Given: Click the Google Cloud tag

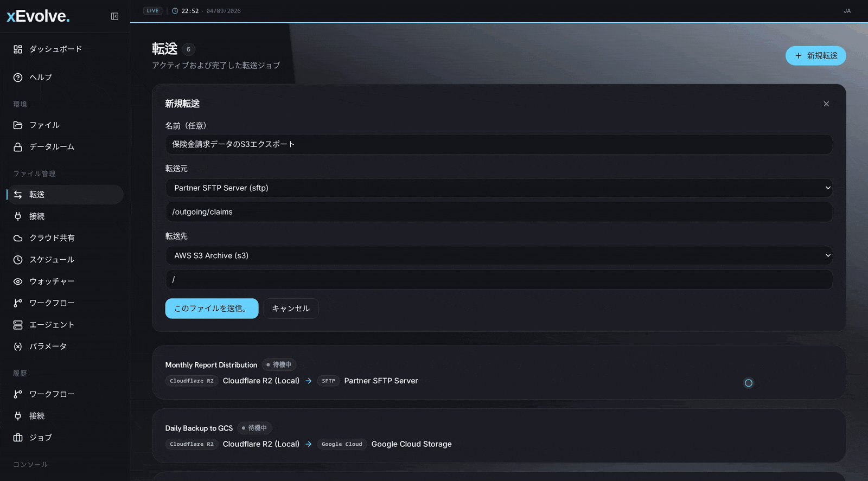Looking at the screenshot, I should [x=342, y=445].
